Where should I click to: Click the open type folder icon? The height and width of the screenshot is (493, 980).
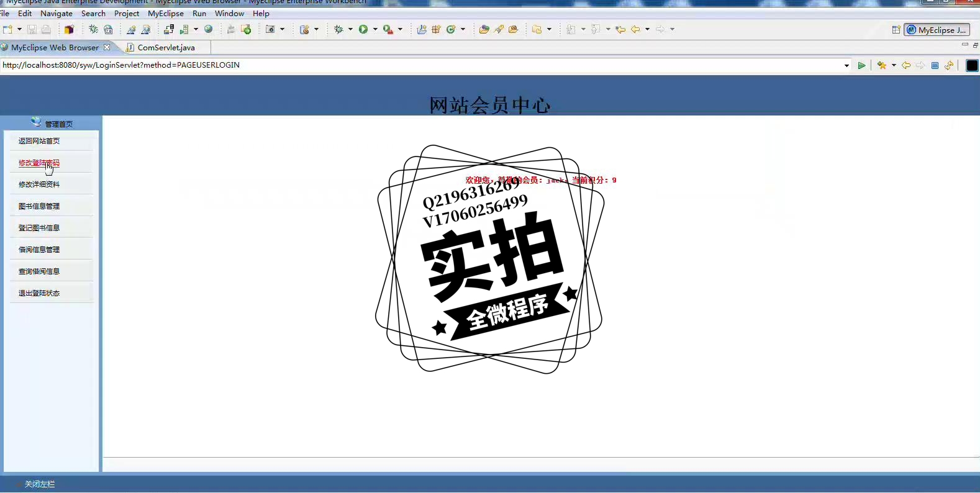tap(484, 29)
